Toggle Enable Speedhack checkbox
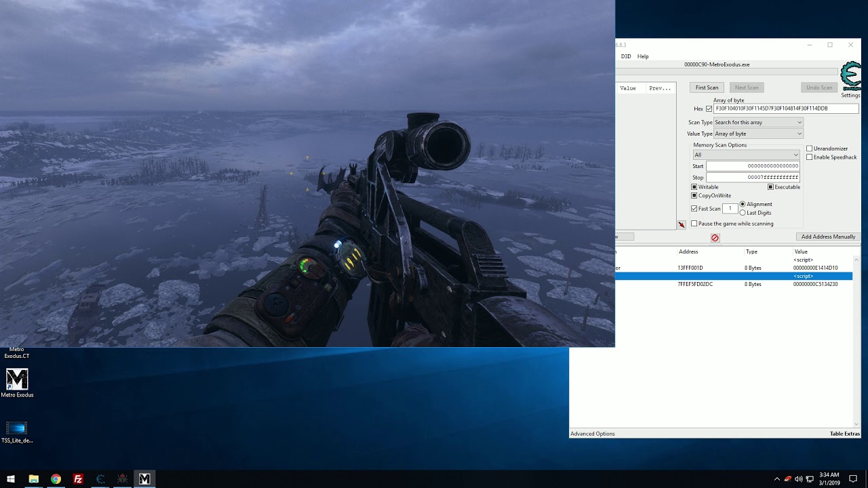 [809, 157]
